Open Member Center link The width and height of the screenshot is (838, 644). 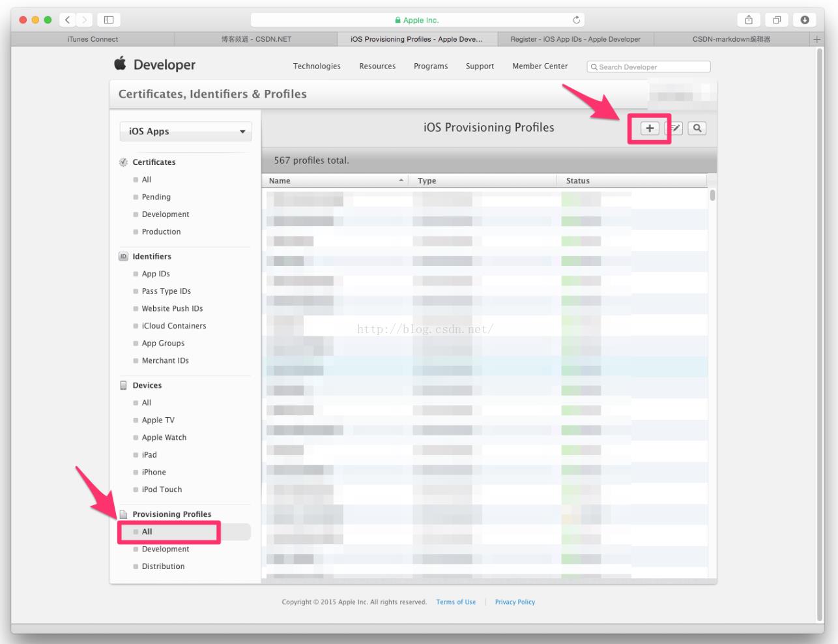click(540, 66)
